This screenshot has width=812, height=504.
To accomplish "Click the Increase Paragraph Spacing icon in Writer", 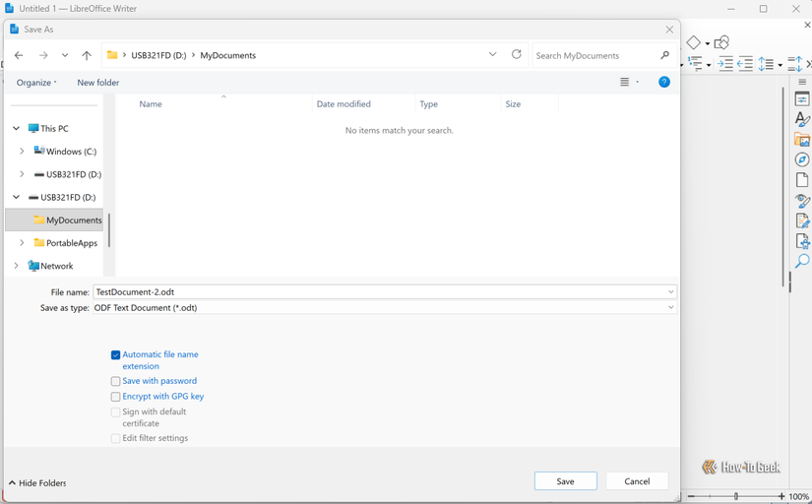I will point(794,64).
